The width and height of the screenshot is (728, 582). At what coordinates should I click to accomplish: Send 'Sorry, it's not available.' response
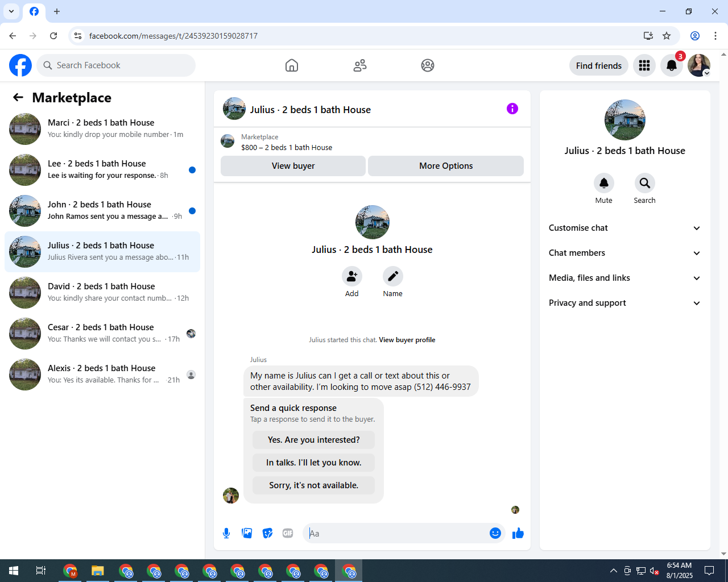[x=314, y=485]
